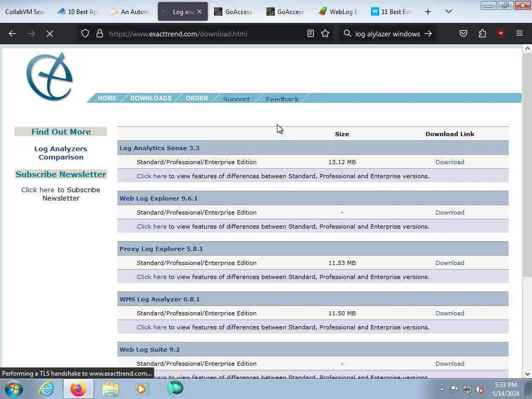Toggle reader view icon in address bar

[311, 34]
